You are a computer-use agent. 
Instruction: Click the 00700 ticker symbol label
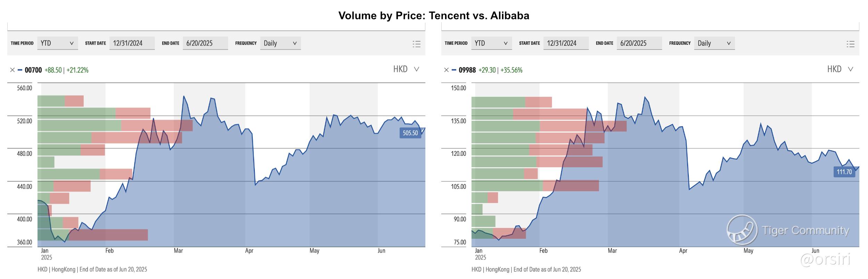click(33, 70)
